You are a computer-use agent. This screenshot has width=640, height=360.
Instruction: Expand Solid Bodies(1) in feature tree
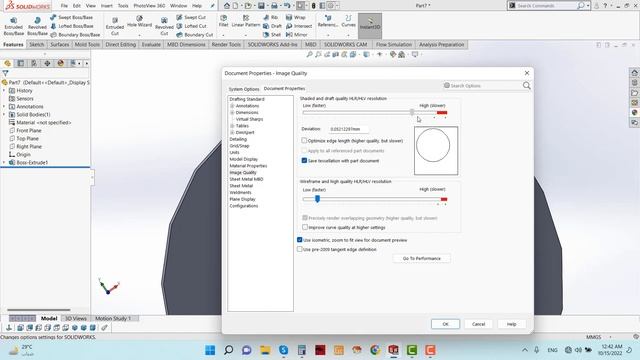point(4,115)
